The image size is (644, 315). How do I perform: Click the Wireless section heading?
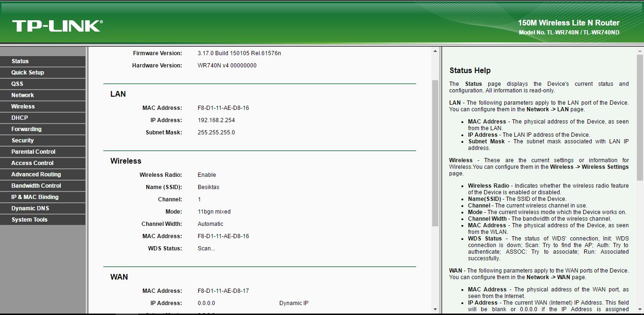[126, 161]
